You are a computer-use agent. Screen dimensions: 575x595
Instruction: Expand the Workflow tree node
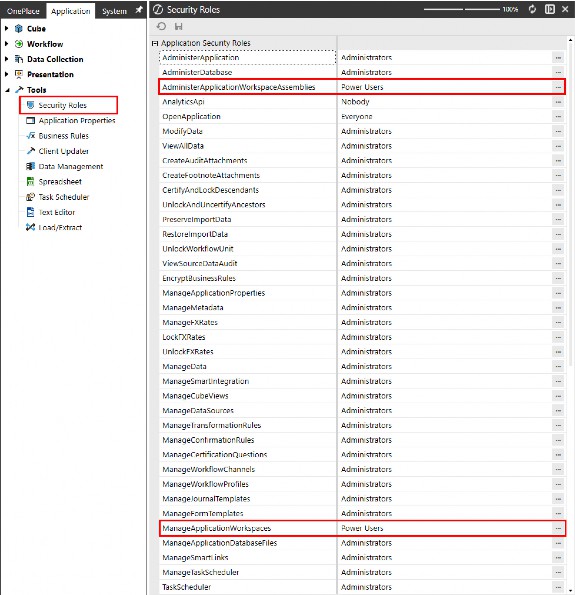point(6,44)
